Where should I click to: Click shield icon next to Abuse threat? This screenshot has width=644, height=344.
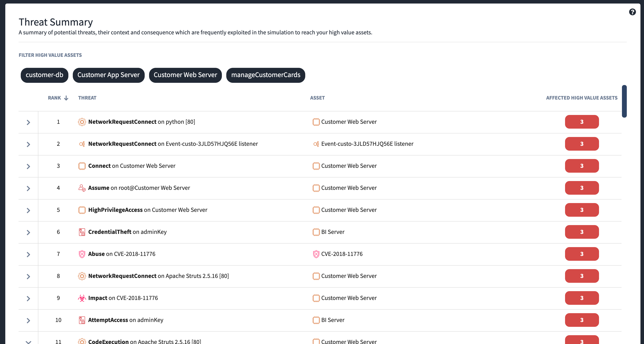pos(82,254)
